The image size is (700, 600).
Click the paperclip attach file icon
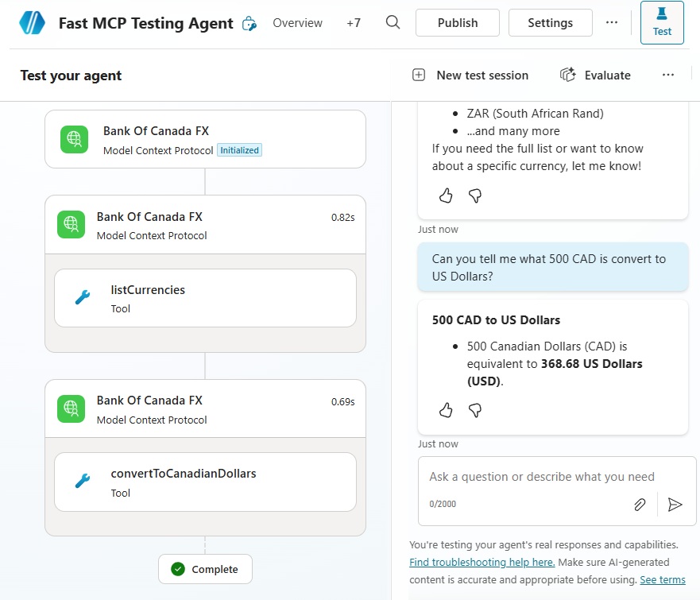click(x=640, y=505)
